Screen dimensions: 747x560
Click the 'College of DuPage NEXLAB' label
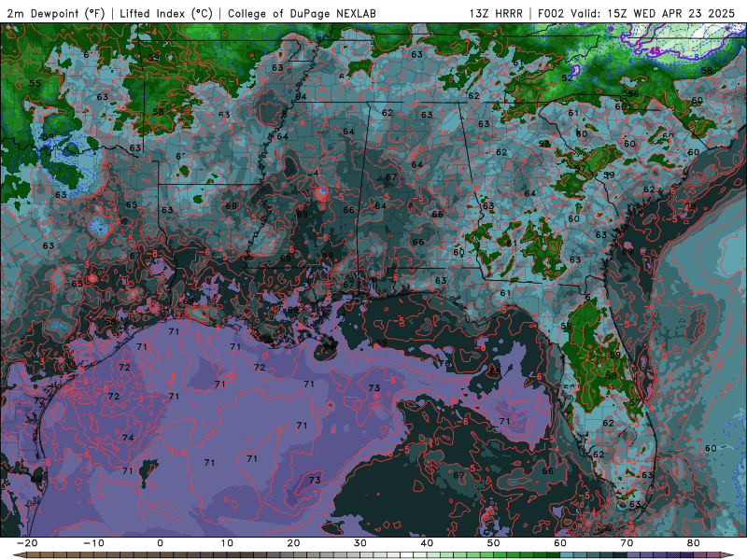click(302, 13)
